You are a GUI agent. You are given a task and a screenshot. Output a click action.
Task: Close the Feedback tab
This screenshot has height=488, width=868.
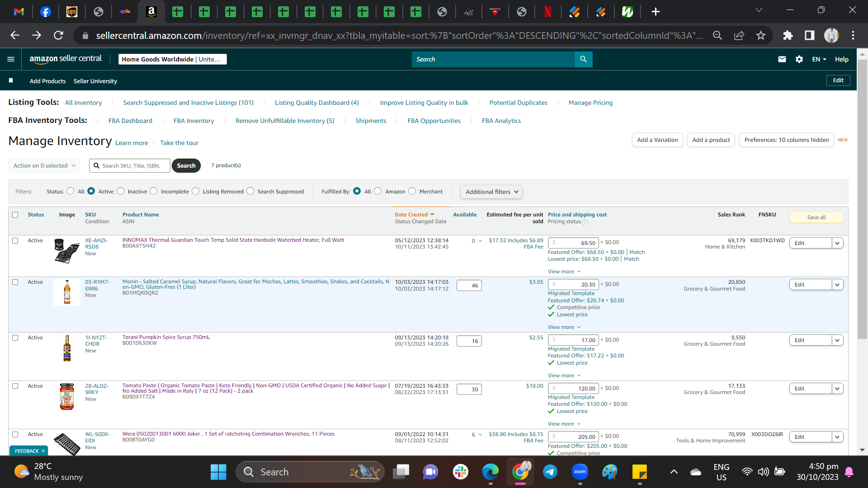[43, 451]
